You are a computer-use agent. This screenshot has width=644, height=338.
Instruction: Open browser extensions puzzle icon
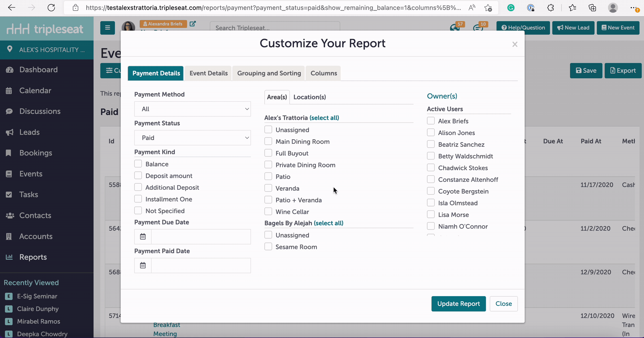(551, 8)
